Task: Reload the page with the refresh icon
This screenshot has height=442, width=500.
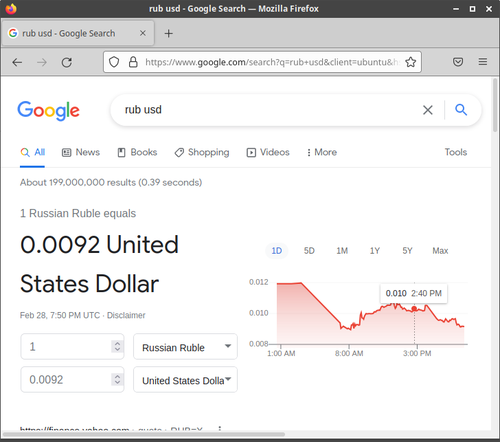Action: [x=67, y=62]
